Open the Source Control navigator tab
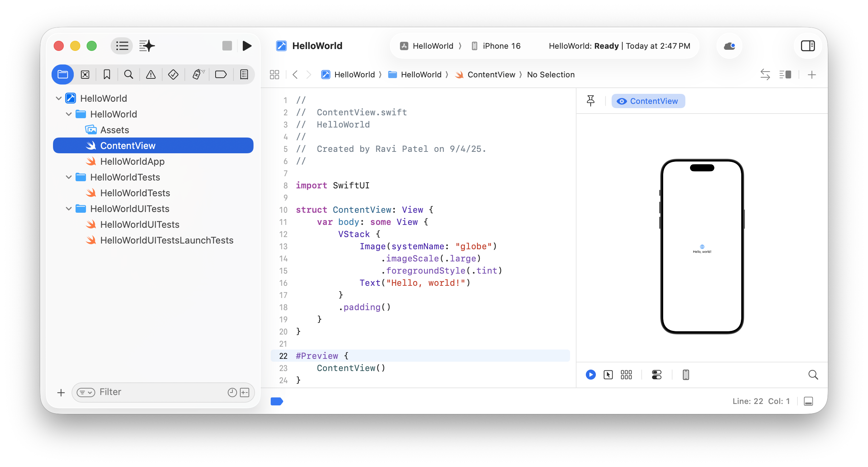The image size is (868, 467). point(85,74)
